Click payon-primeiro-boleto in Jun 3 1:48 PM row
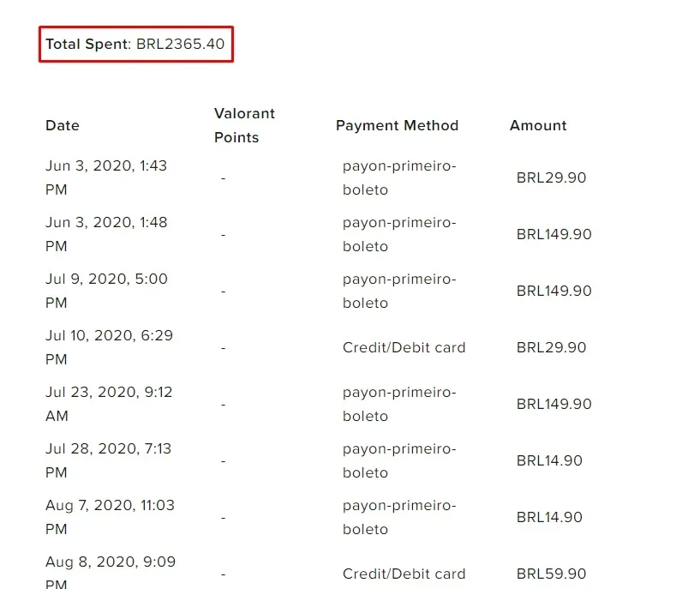 [399, 234]
